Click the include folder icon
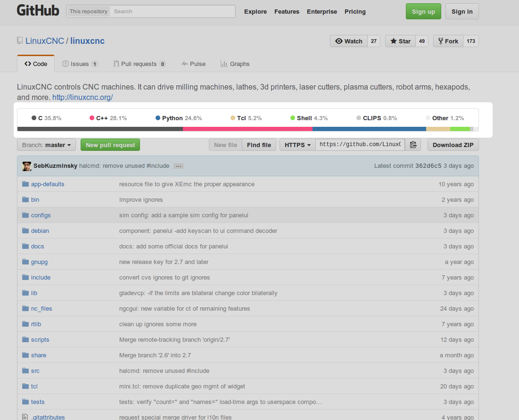Image resolution: width=519 pixels, height=420 pixels. click(25, 277)
